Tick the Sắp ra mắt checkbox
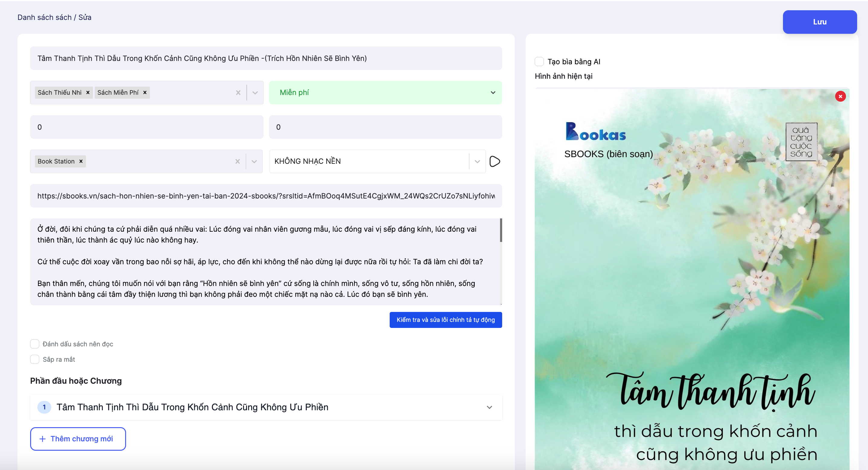Viewport: 868px width, 470px height. [35, 359]
